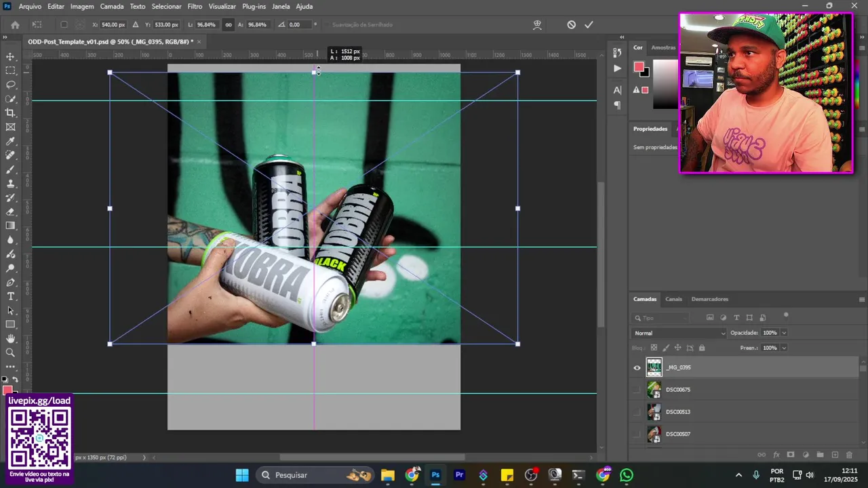Create a new layer

(835, 455)
